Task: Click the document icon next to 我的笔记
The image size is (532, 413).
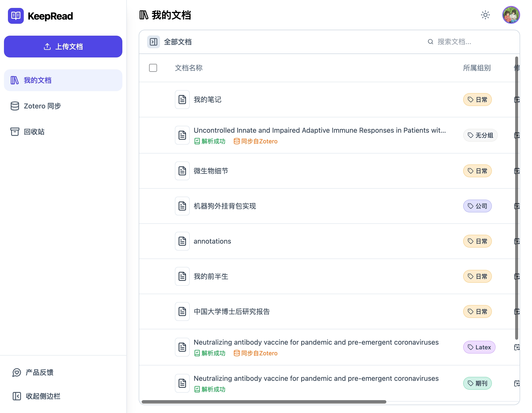Action: 182,99
